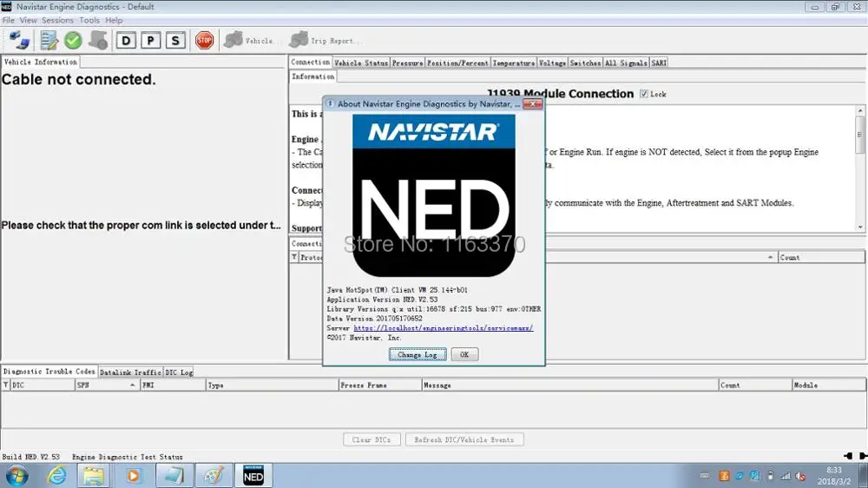Click the Information panel scrollbar down arrow
The height and width of the screenshot is (488, 868).
[859, 228]
